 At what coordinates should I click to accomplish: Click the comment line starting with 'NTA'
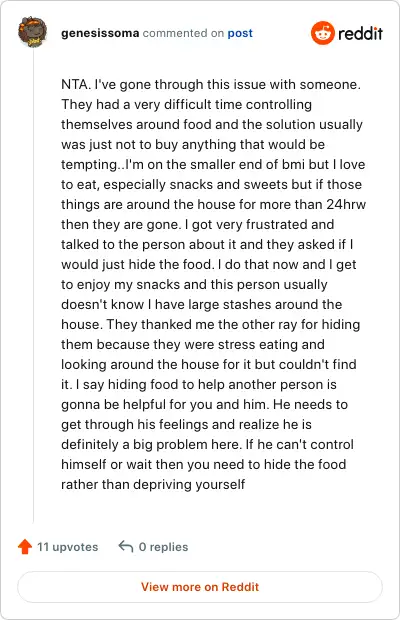(x=211, y=84)
